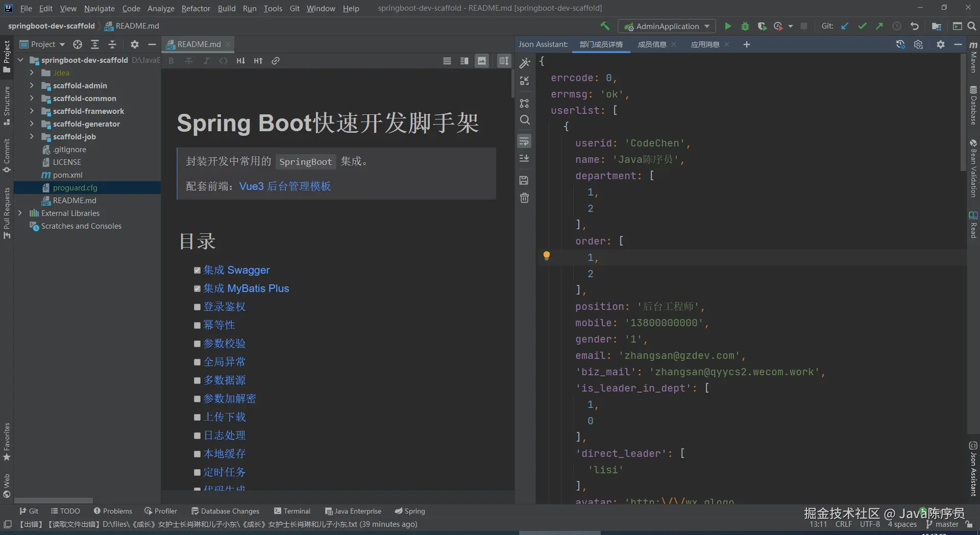Toggle auto-scroll preview button in Markdown toolbar
This screenshot has width=980, height=535.
coord(504,61)
